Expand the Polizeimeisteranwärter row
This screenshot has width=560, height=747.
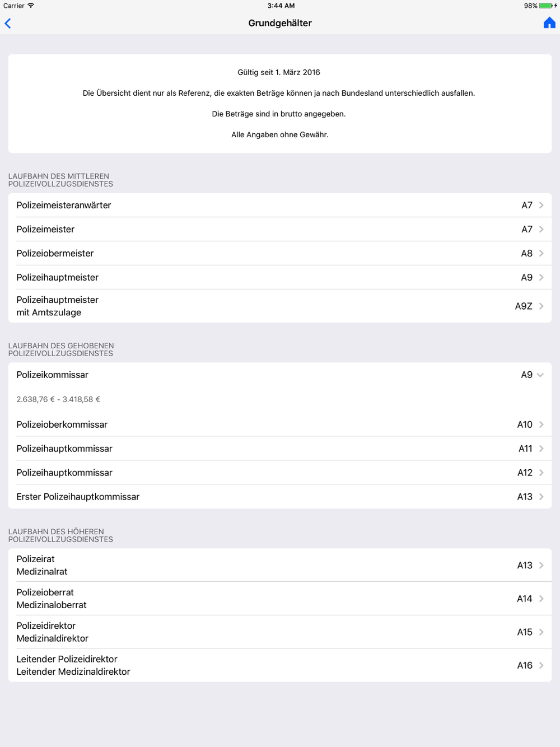click(280, 206)
